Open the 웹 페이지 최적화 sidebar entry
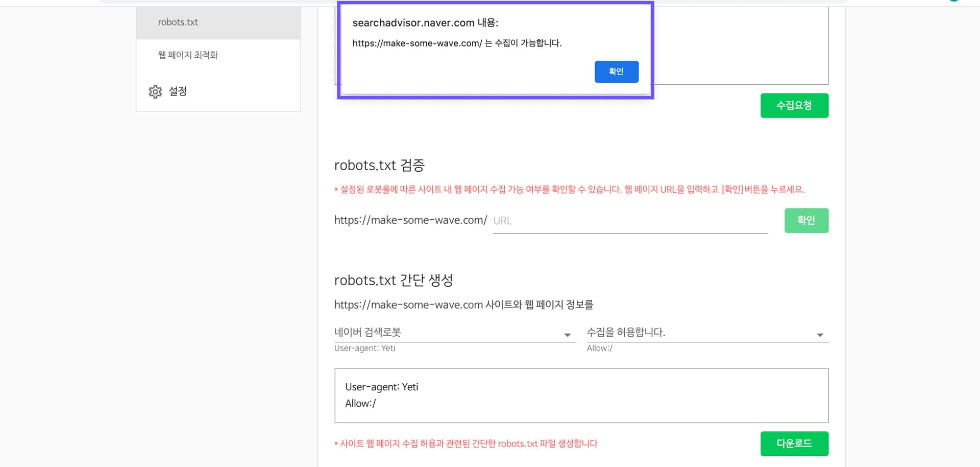This screenshot has width=980, height=467. click(x=188, y=55)
